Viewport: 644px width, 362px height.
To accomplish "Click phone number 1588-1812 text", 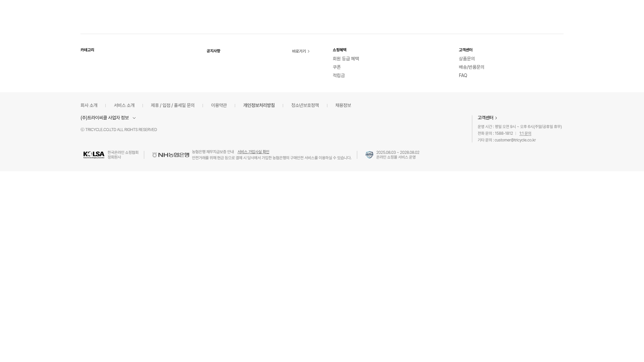I will 504,133.
